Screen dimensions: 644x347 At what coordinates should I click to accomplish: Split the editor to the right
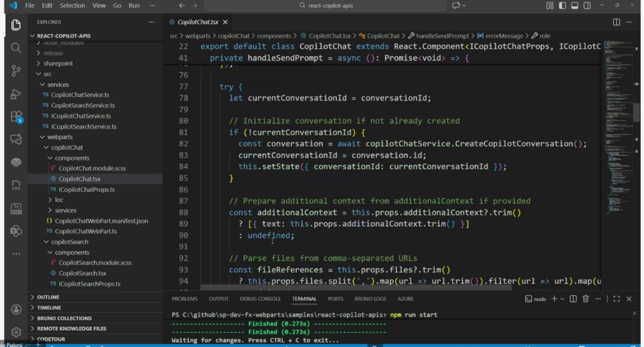pyautogui.click(x=616, y=22)
